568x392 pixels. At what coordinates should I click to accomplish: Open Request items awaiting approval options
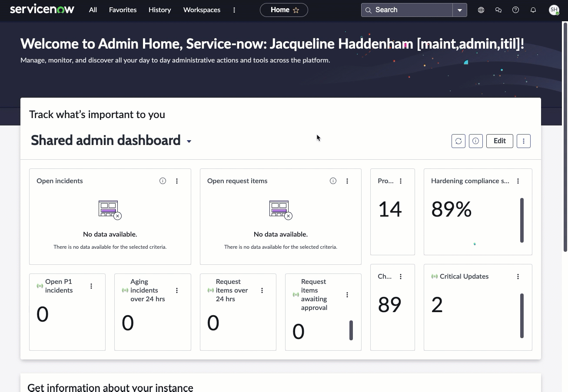coord(347,295)
